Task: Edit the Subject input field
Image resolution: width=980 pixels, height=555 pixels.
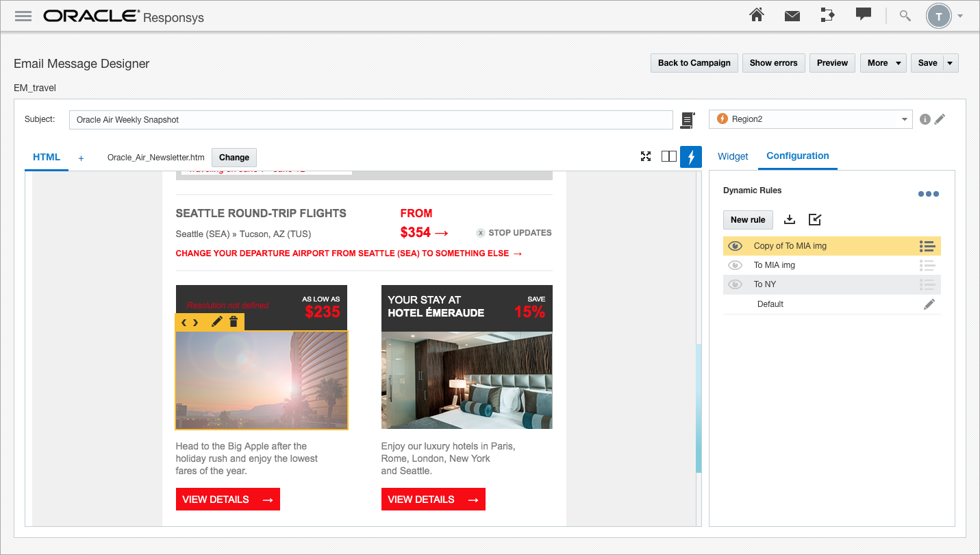Action: tap(370, 119)
